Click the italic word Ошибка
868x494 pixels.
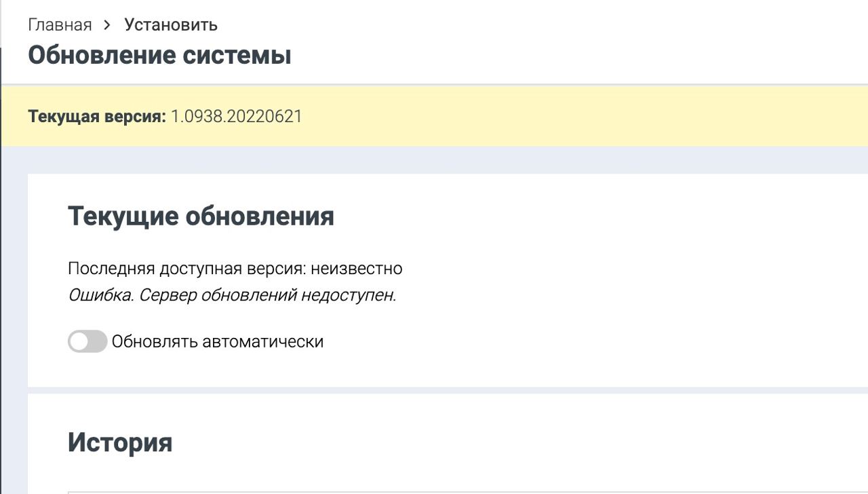click(100, 296)
